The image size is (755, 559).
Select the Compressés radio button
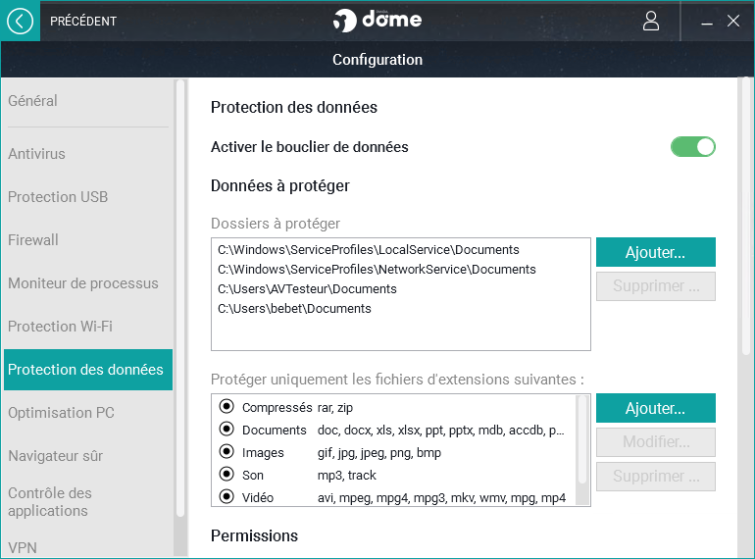pyautogui.click(x=226, y=407)
